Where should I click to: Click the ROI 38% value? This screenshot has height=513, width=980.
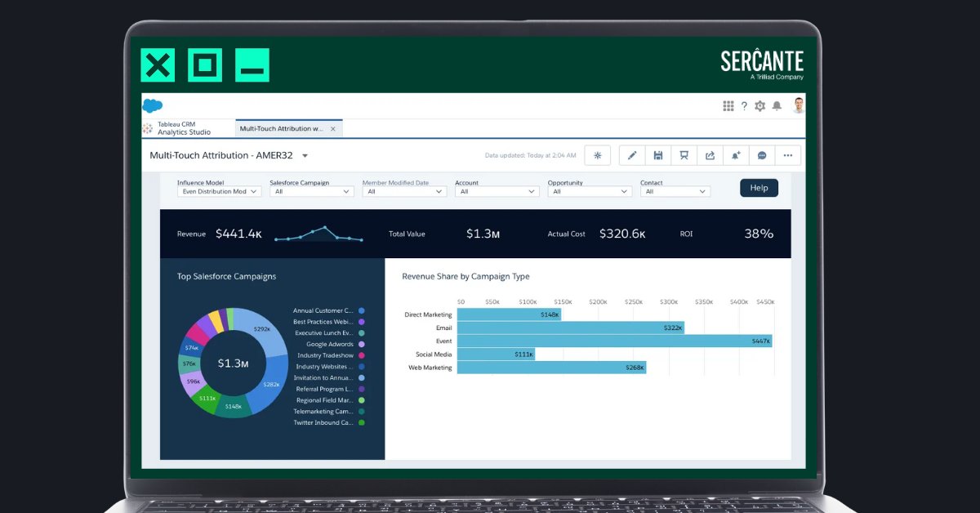coord(759,234)
